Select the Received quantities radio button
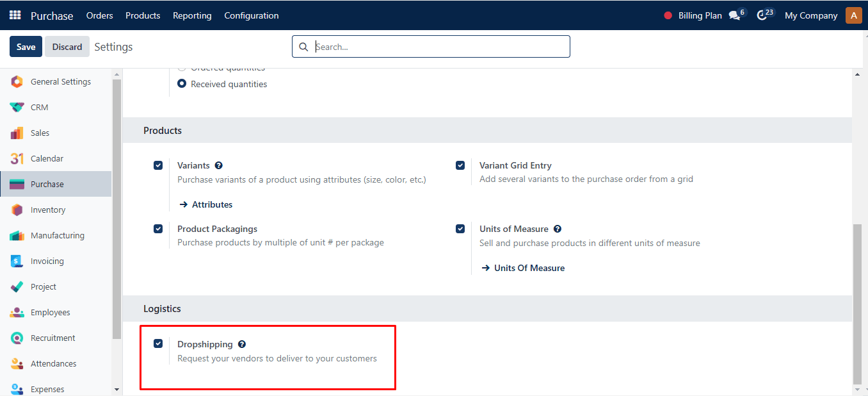 pos(182,84)
